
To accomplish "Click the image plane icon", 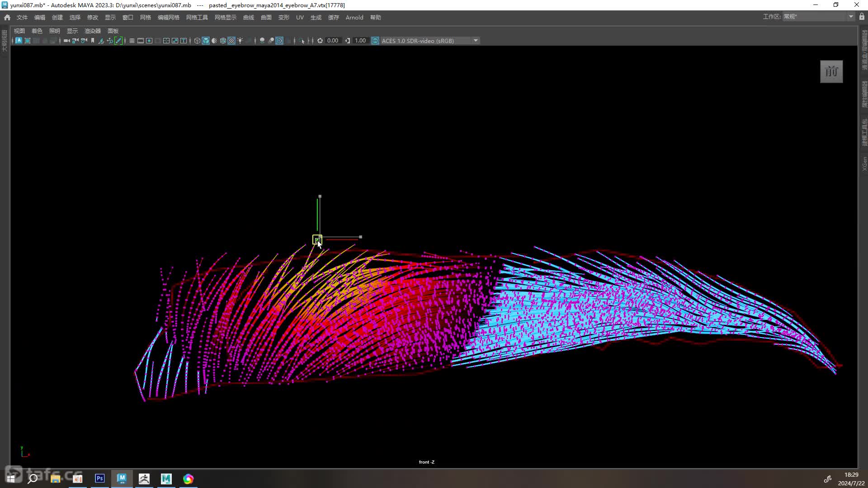I will coord(101,41).
